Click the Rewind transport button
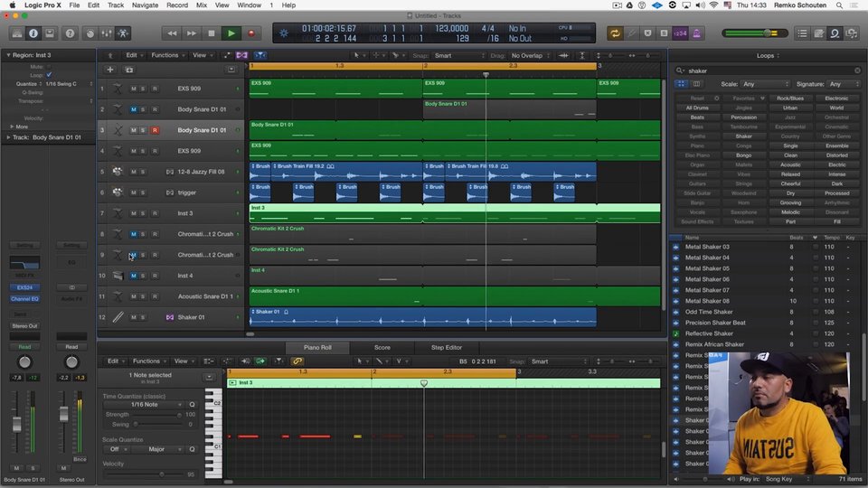Screen dimensions: 868x488 pyautogui.click(x=172, y=33)
